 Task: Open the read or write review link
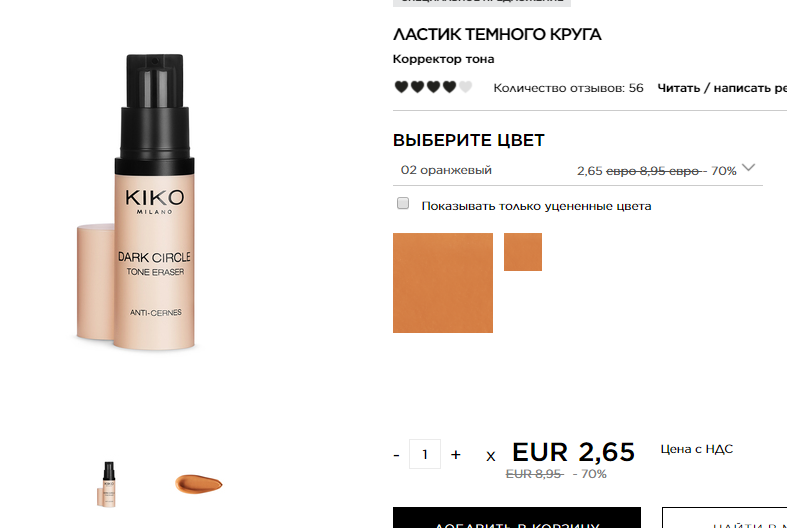[x=722, y=88]
